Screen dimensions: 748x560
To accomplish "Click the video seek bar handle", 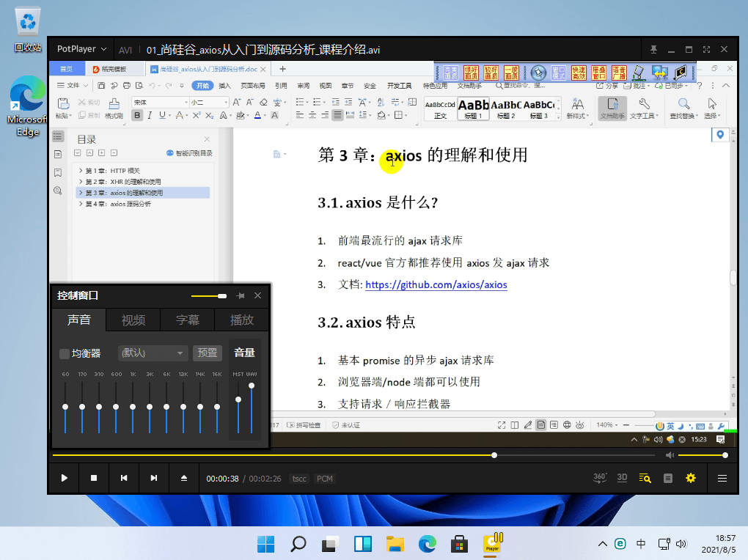I will 494,455.
